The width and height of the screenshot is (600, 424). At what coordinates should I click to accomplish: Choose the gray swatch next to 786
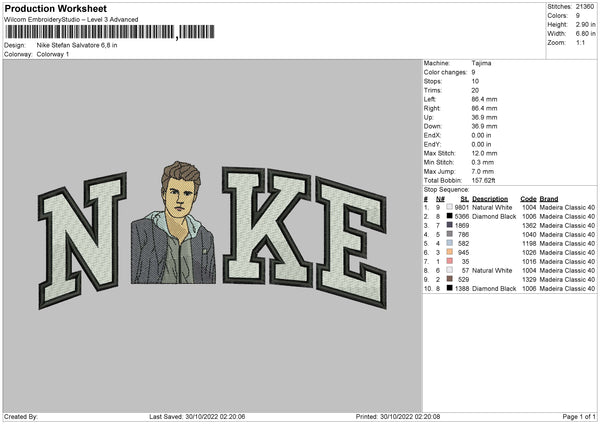(x=449, y=234)
